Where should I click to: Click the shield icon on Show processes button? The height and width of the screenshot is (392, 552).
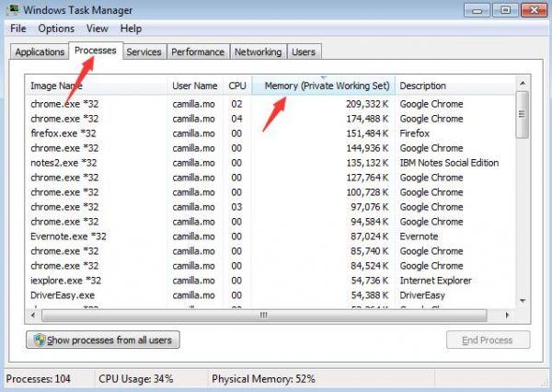(x=40, y=340)
